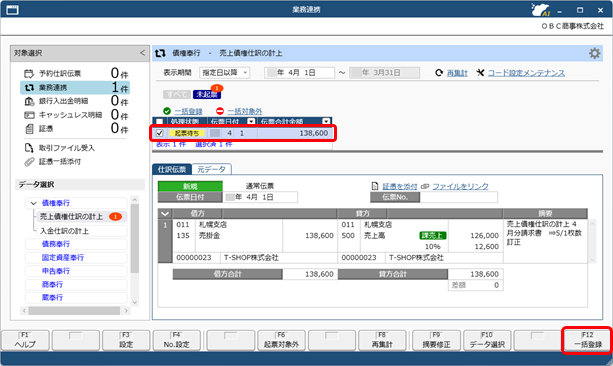Click the 摘要 description text cell
The width and height of the screenshot is (613, 366).
tap(545, 240)
